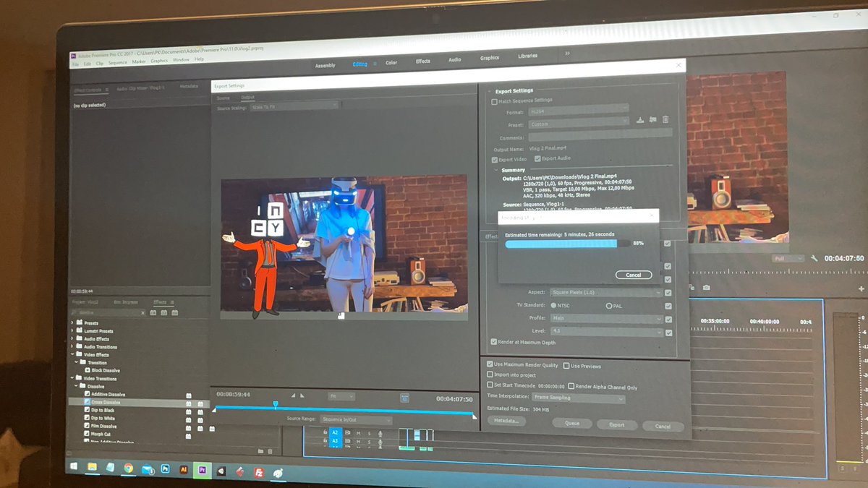Collapse the Video Effects folder

[x=72, y=354]
